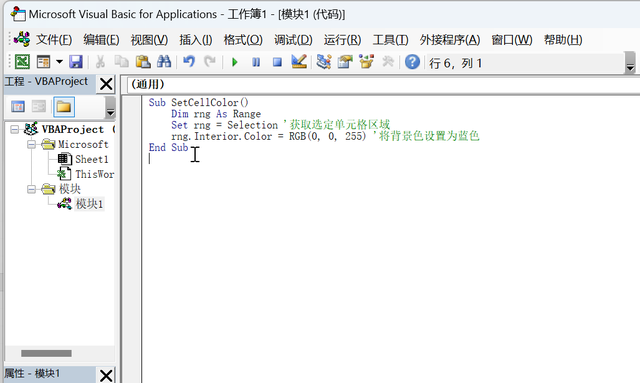Click the Break pause icon

(256, 62)
